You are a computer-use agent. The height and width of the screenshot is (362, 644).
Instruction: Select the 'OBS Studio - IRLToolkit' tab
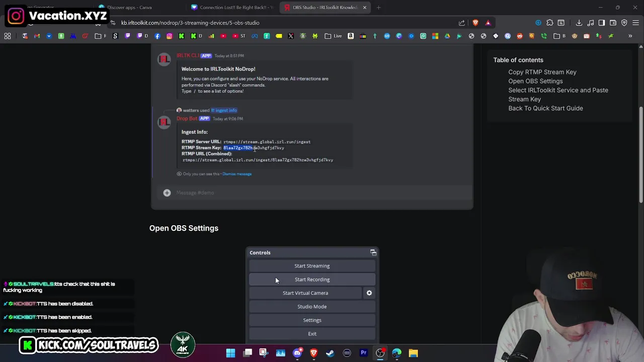(x=325, y=8)
